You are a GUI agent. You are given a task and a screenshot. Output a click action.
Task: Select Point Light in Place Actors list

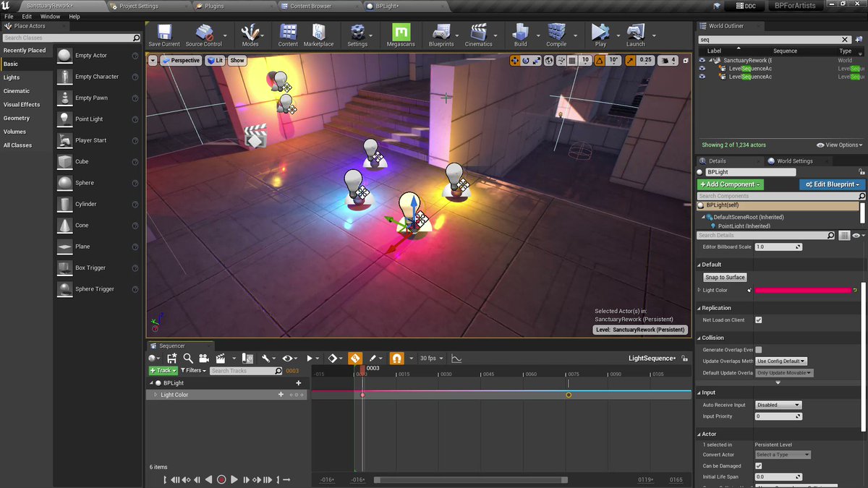click(89, 119)
